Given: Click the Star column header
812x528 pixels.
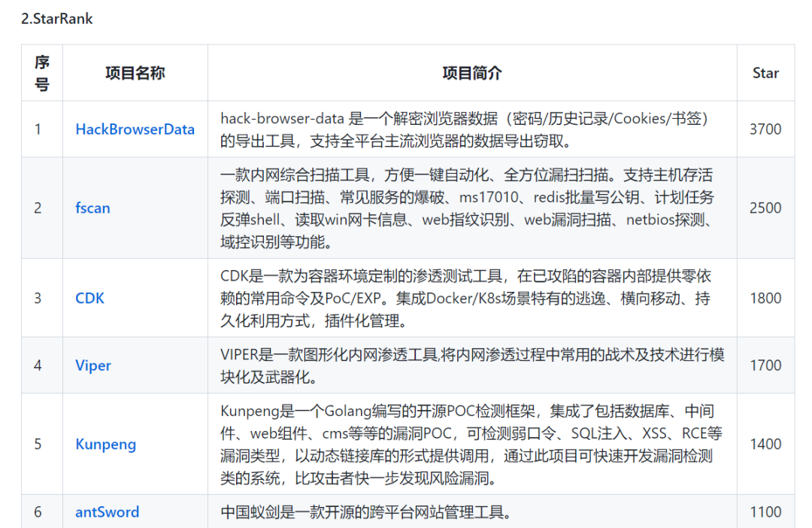Looking at the screenshot, I should coord(765,73).
